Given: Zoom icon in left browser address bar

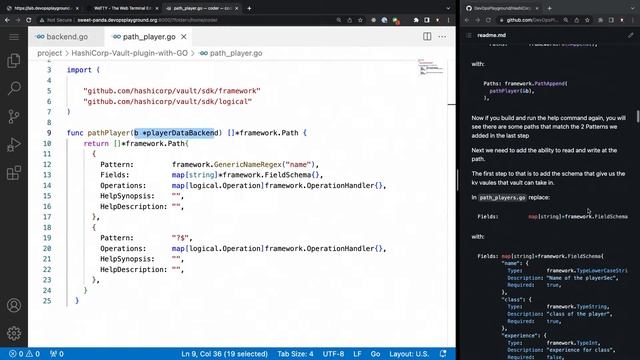Looking at the screenshot, I should 339,20.
